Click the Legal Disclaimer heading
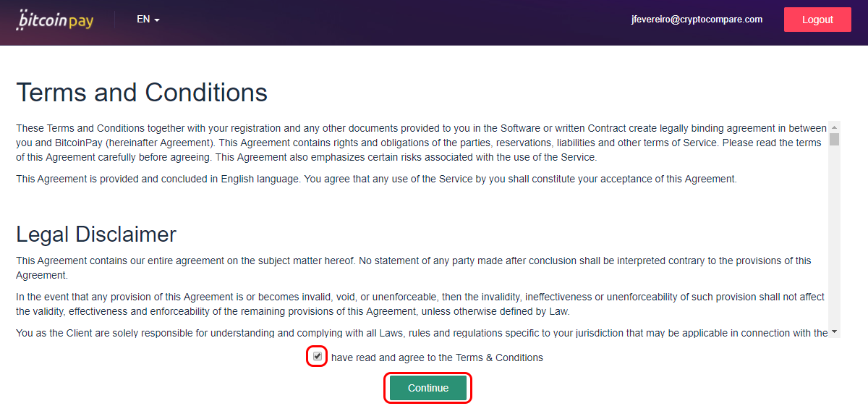Screen dimensions: 868x406 click(96, 234)
